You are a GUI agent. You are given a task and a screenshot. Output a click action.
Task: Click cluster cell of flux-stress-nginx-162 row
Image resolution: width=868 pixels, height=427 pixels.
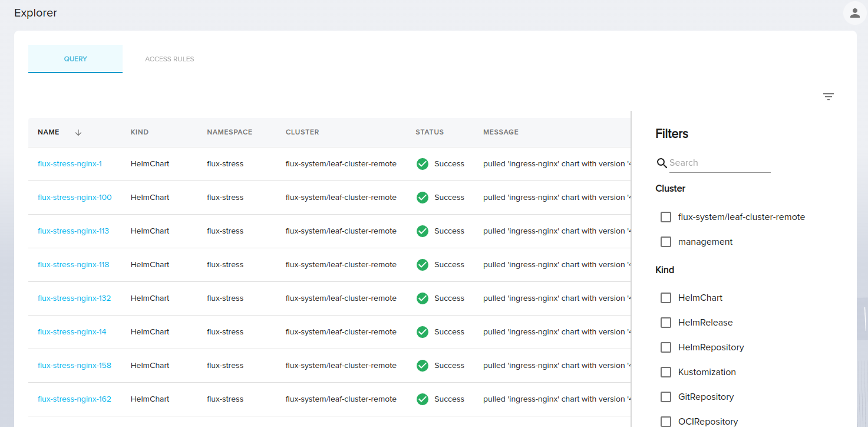click(341, 399)
